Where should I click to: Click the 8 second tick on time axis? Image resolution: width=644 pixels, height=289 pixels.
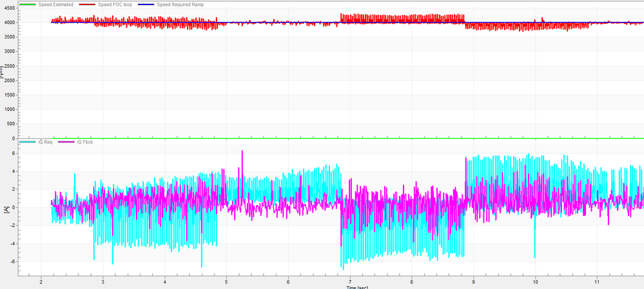(x=411, y=282)
